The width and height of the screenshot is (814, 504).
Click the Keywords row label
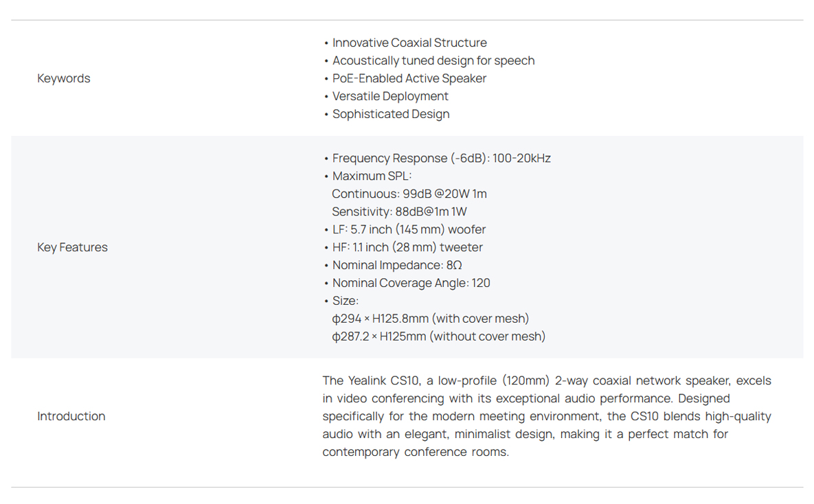(x=63, y=78)
